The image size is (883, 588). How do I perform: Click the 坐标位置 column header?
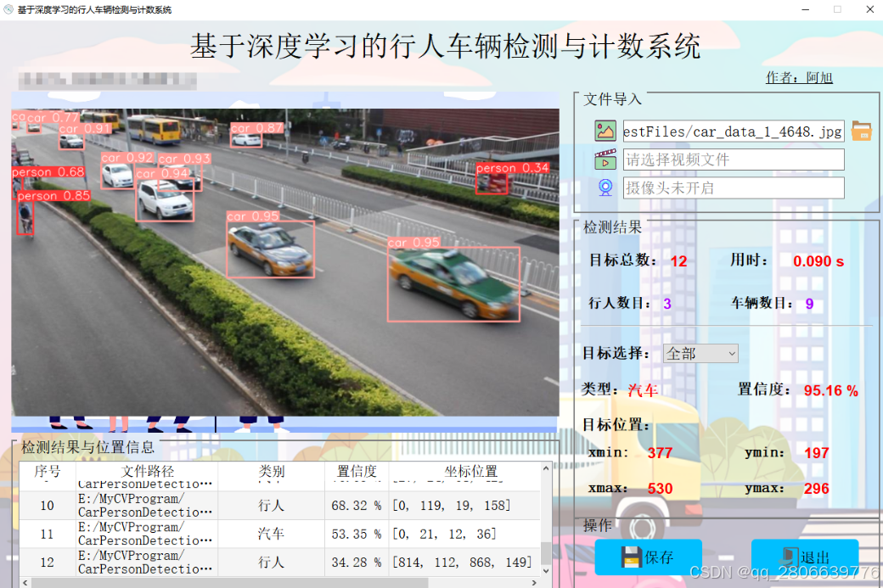click(x=470, y=471)
